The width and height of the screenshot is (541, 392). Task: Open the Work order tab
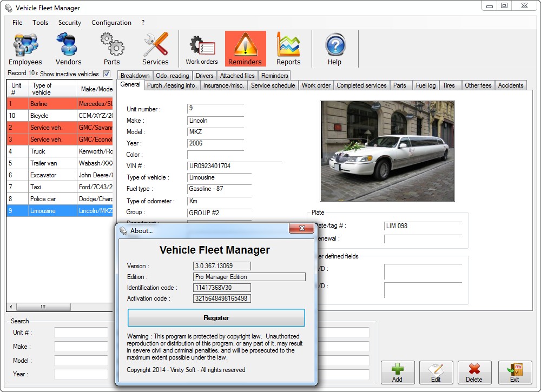[316, 85]
